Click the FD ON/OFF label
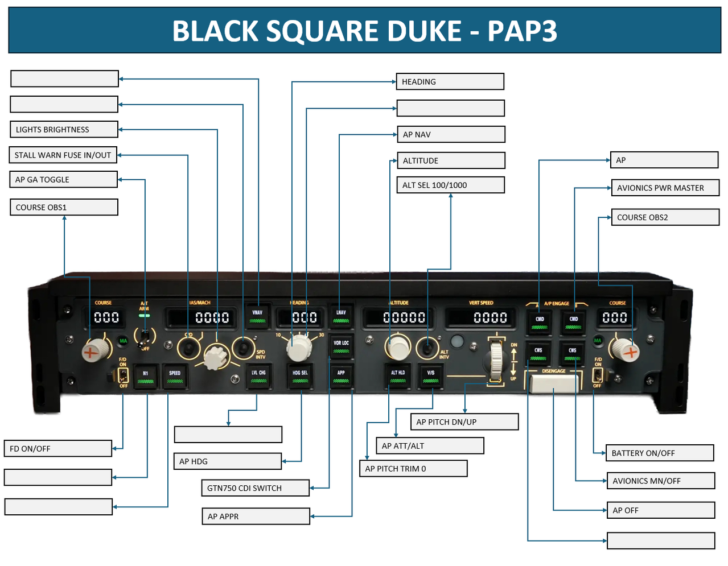Viewport: 728px width, 566px height. pyautogui.click(x=58, y=448)
